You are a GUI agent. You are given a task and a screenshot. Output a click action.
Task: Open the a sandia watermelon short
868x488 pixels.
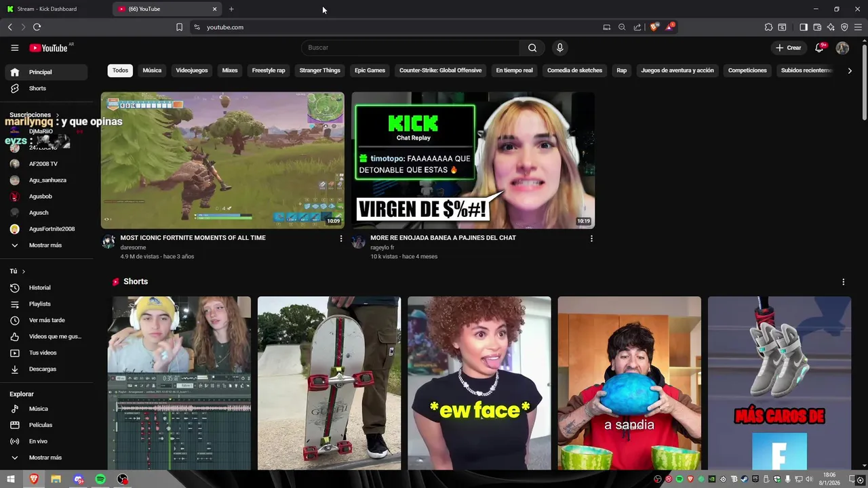point(629,383)
